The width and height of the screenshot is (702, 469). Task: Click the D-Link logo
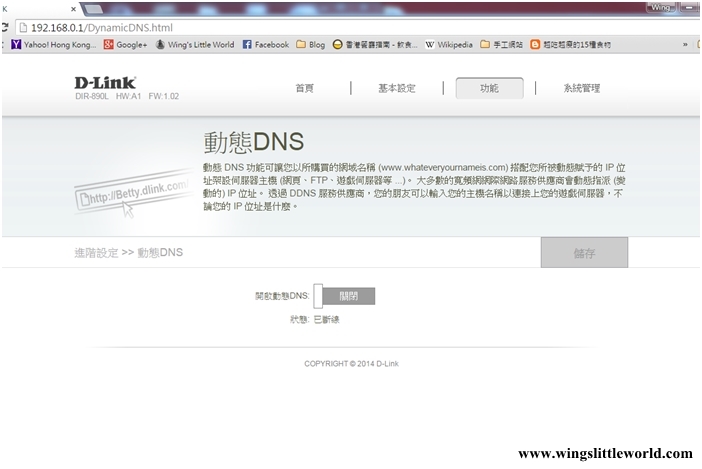pos(105,83)
